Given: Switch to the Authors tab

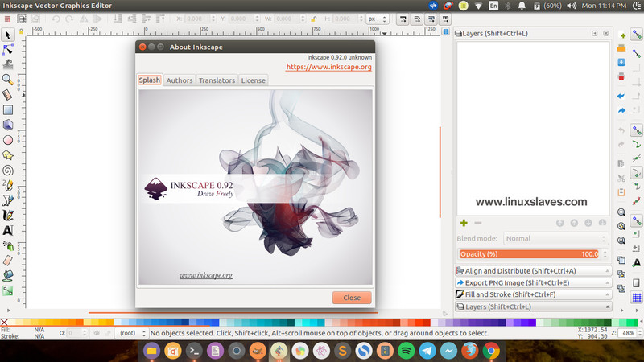Looking at the screenshot, I should point(179,80).
